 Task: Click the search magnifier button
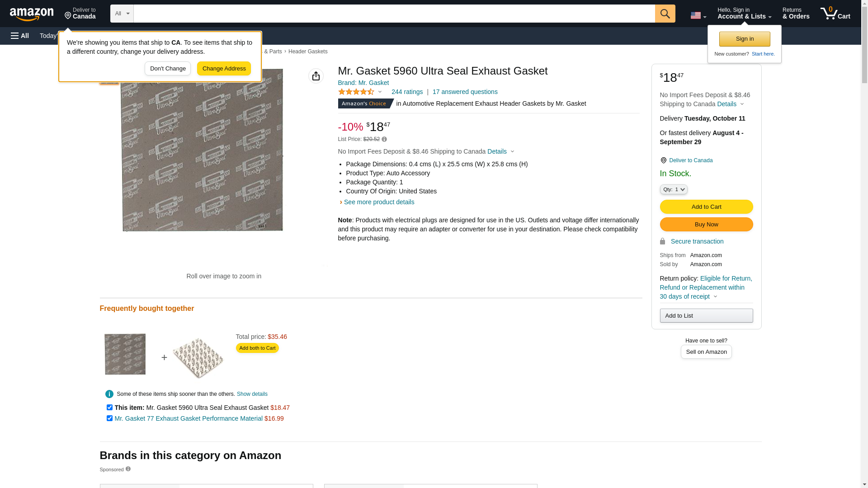[x=665, y=14]
